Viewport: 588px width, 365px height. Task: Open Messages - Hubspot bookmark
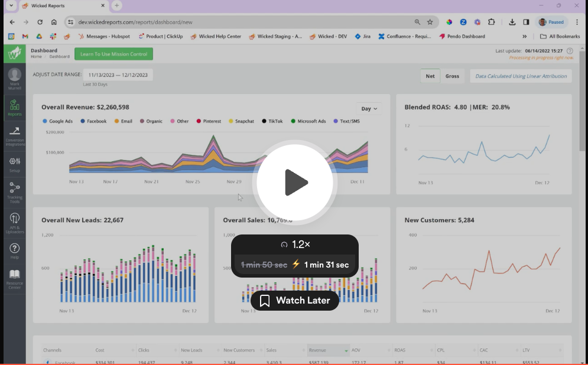pos(104,37)
